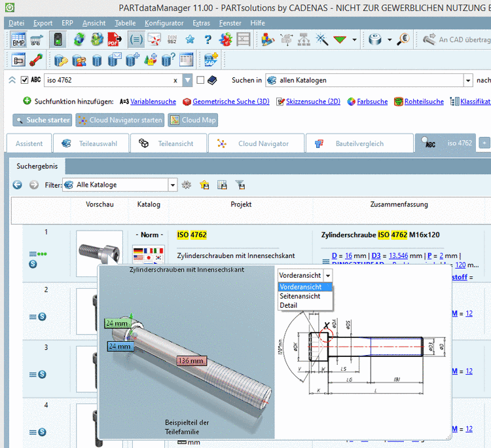Click the PDF export icon in toolbar

tap(113, 39)
